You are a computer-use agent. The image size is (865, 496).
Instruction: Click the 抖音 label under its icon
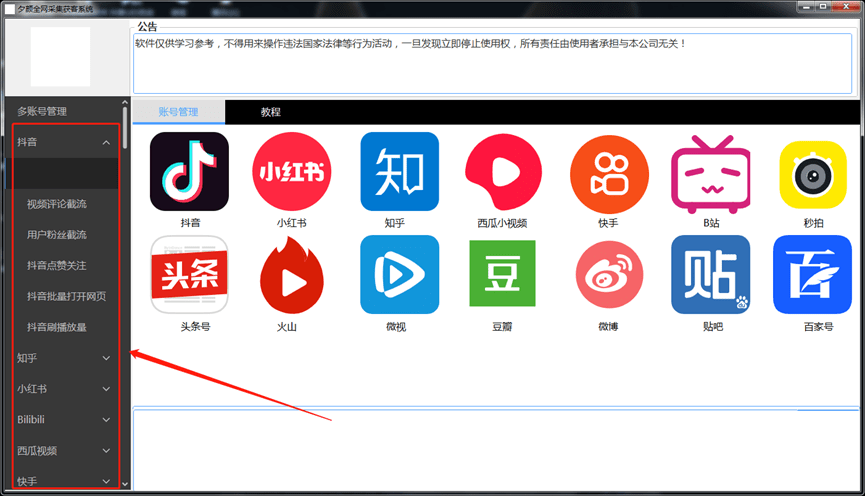(x=190, y=223)
